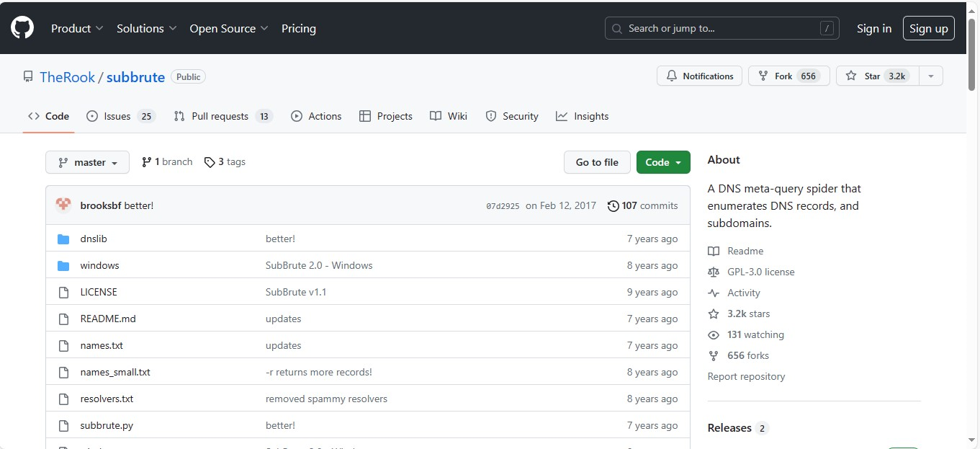
Task: Open the 107 commits history link
Action: pos(643,205)
